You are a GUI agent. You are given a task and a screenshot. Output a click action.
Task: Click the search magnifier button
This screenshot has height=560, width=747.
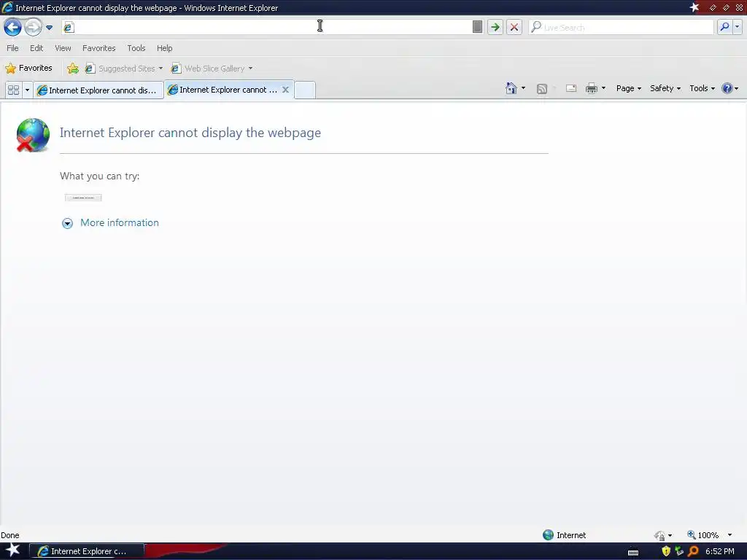click(724, 27)
